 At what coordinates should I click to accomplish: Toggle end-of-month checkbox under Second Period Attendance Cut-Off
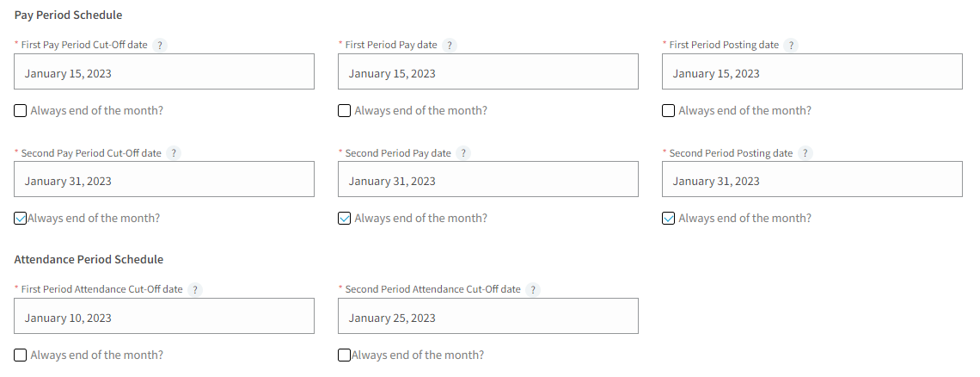345,355
